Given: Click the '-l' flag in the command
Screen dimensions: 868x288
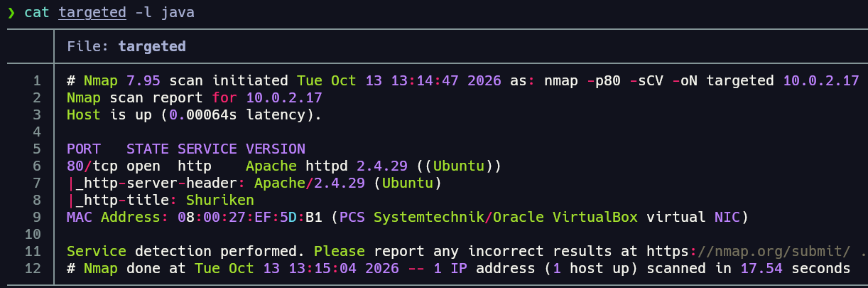Looking at the screenshot, I should [x=143, y=12].
